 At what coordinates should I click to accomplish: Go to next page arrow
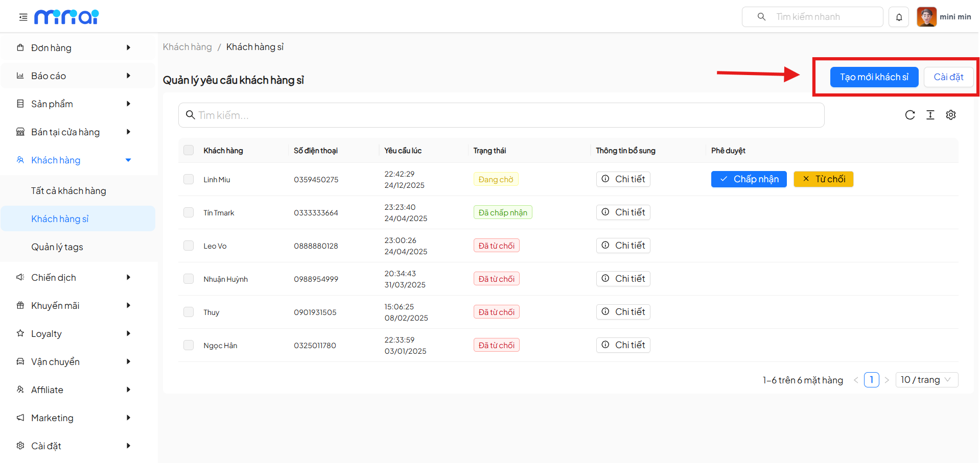(x=887, y=380)
